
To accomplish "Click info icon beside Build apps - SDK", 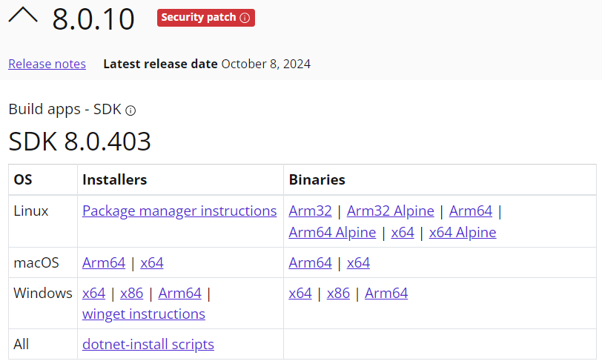I will pyautogui.click(x=130, y=110).
